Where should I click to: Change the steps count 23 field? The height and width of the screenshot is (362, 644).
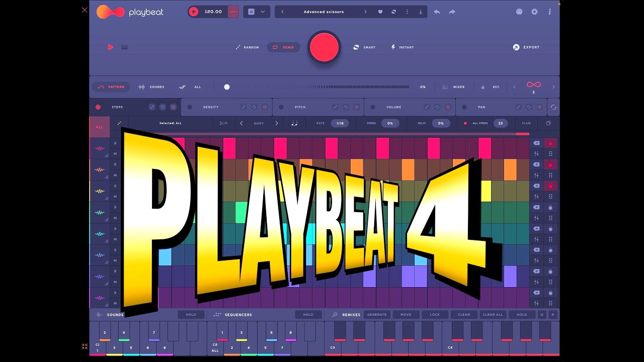pos(501,123)
